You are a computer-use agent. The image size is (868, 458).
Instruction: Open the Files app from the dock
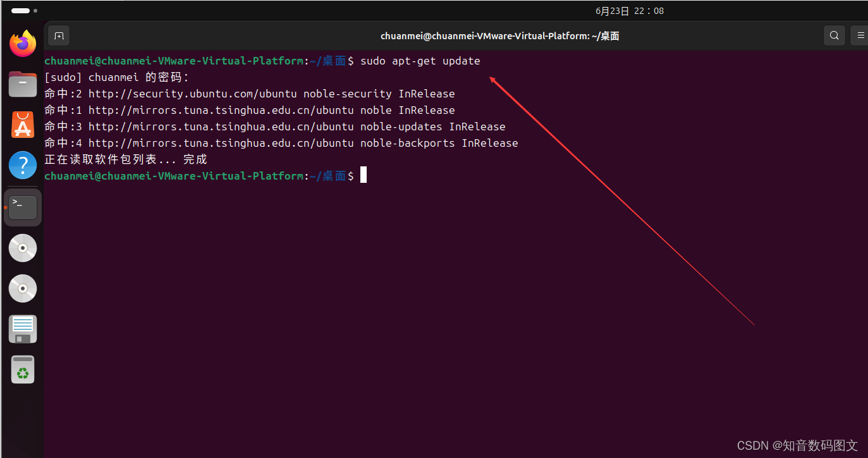pyautogui.click(x=22, y=84)
